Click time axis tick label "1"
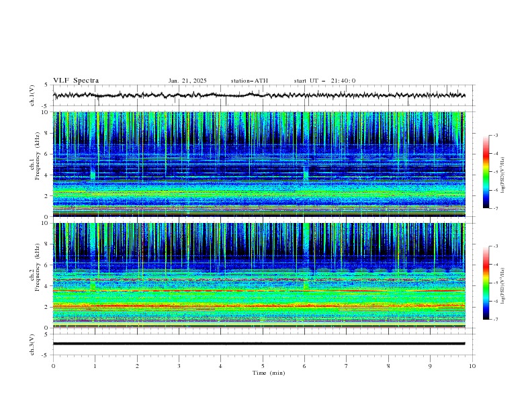 tap(95, 366)
